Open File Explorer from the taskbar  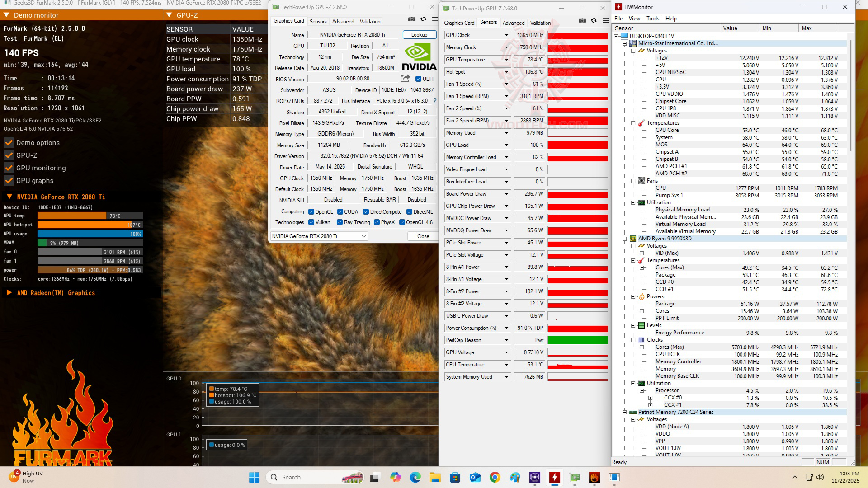point(435,477)
